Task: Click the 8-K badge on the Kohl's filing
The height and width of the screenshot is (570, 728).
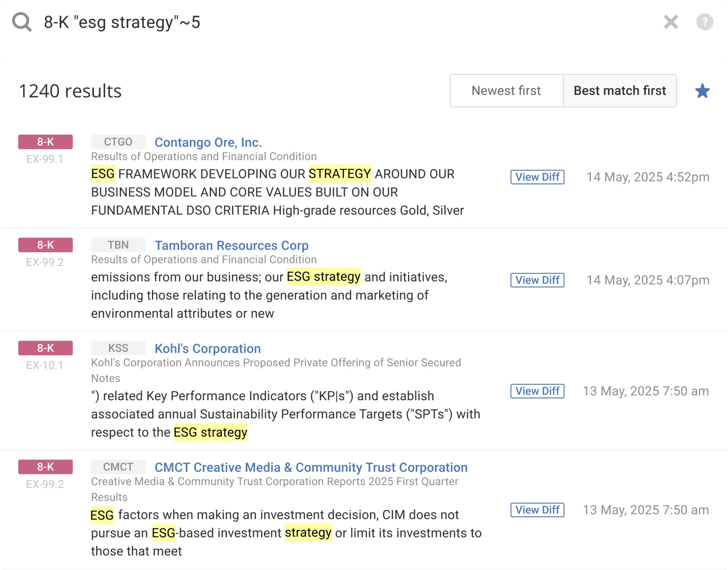Action: tap(45, 348)
